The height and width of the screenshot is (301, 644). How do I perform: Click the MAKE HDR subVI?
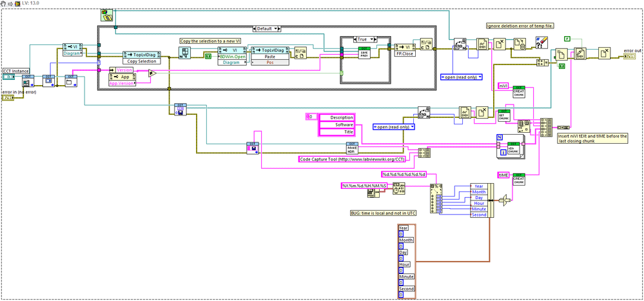353,148
